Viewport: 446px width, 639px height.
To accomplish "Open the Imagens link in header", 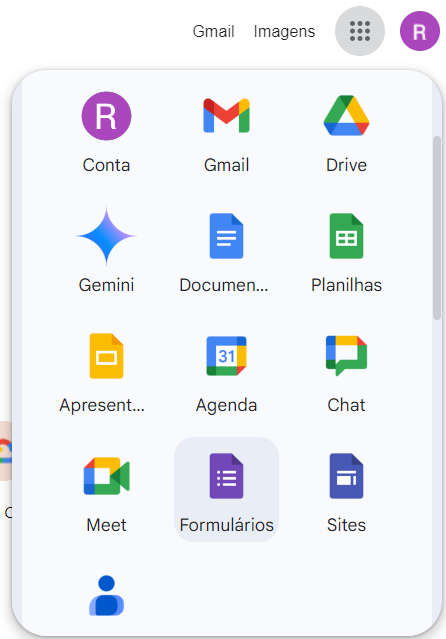I will pos(284,31).
